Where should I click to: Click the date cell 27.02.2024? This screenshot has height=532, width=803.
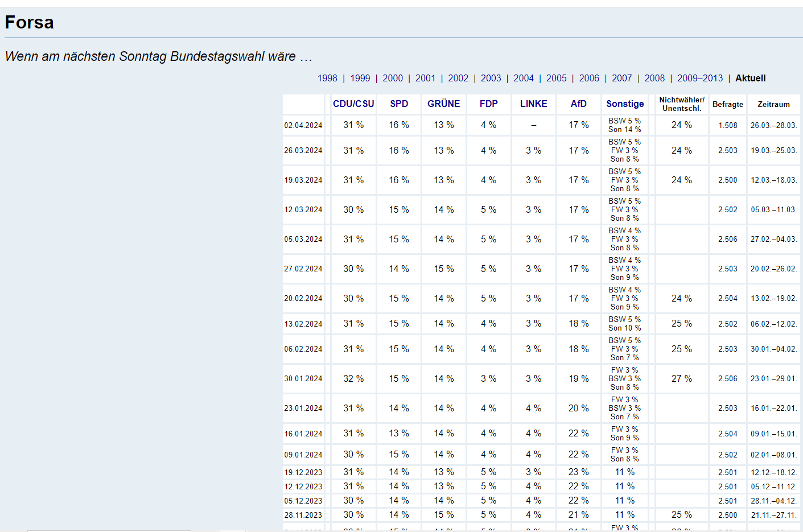pyautogui.click(x=303, y=269)
